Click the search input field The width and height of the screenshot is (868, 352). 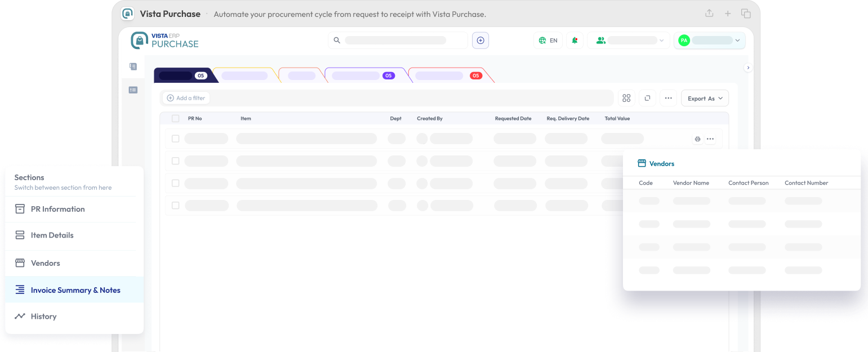point(397,41)
